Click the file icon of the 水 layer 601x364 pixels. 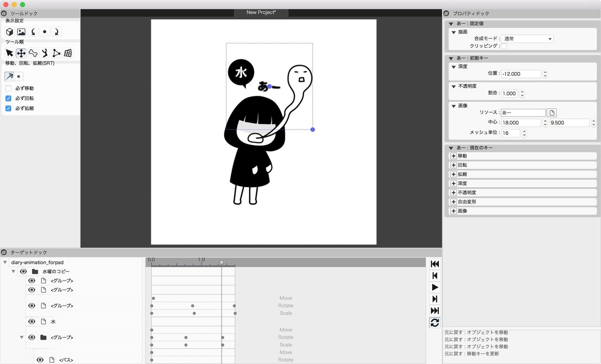[44, 321]
